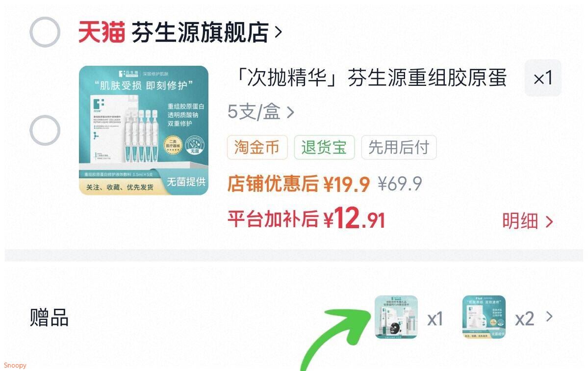588x371 pixels.
Task: Tap the 赠品 gifts label
Action: [x=49, y=318]
